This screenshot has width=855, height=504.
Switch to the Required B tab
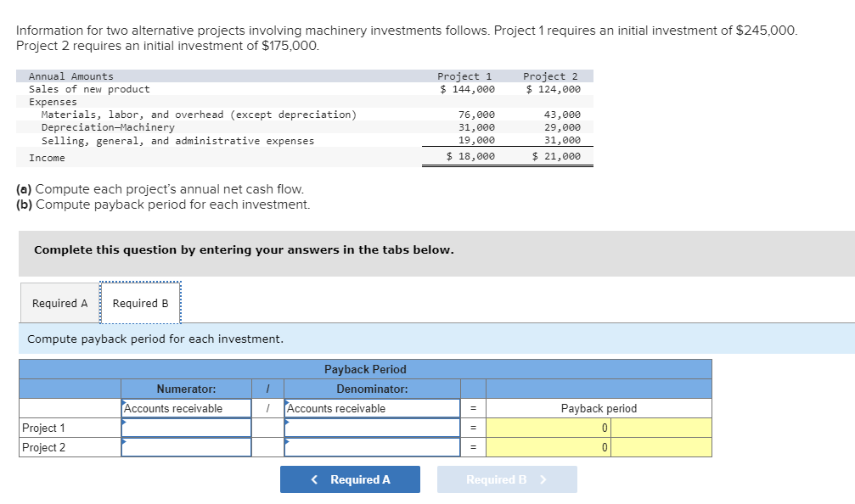coord(140,303)
